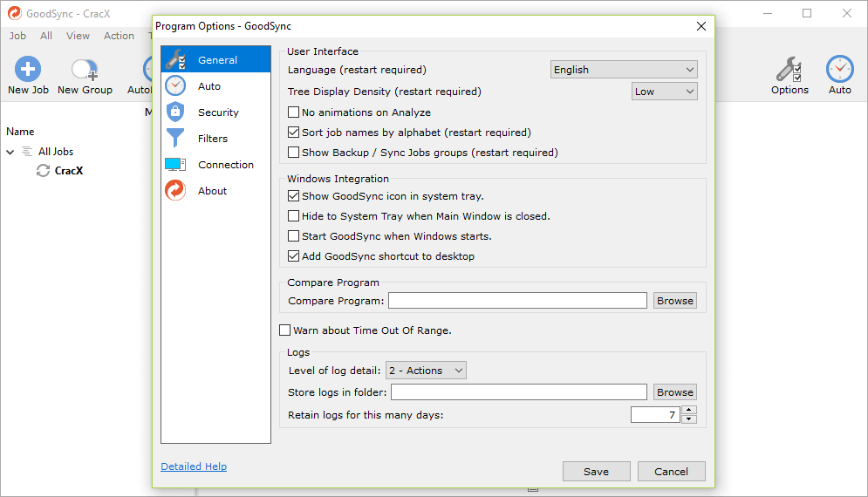
Task: Click the Name column header
Action: [x=20, y=131]
